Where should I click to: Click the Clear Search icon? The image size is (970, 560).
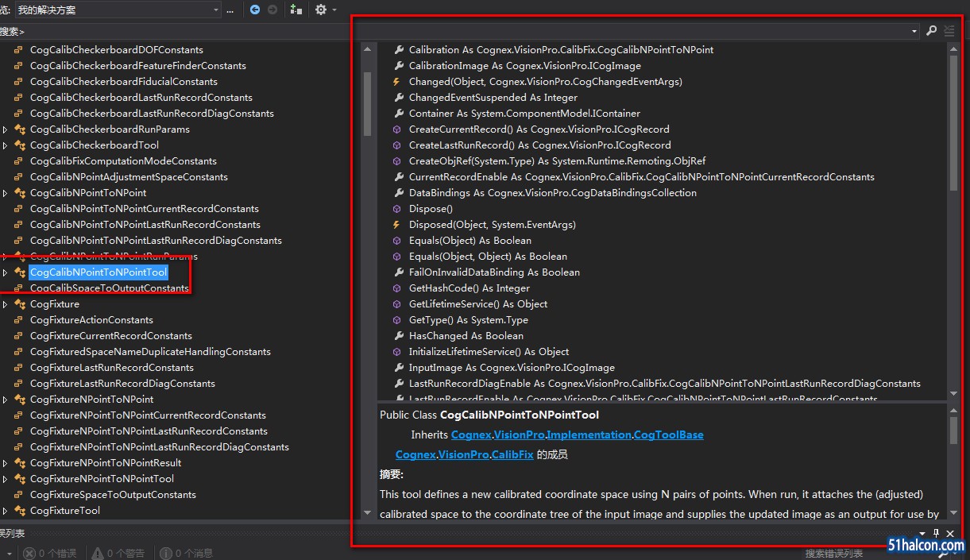point(949,31)
